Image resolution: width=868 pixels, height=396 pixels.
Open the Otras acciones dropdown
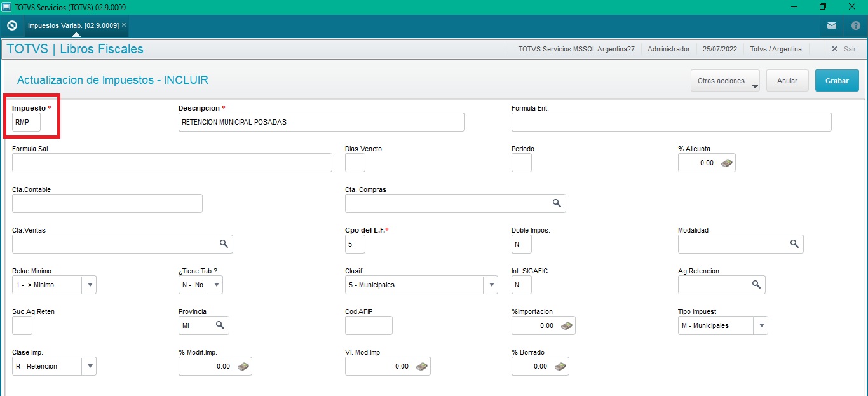(725, 81)
